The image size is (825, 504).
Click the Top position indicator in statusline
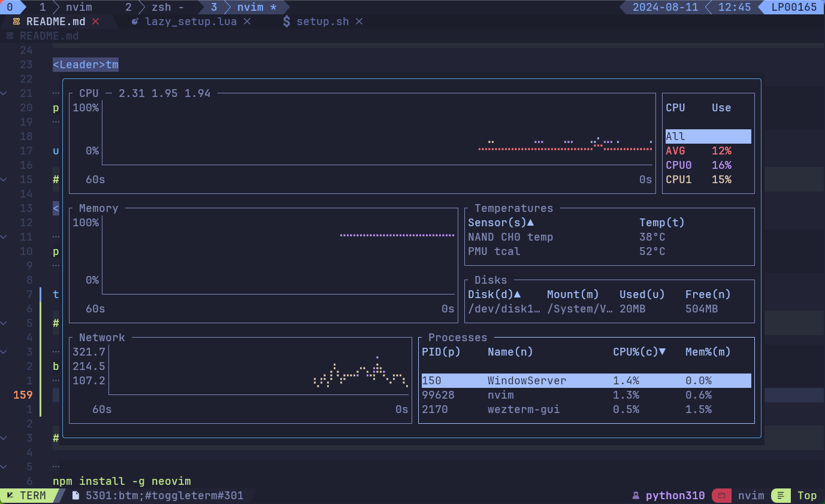click(x=807, y=496)
